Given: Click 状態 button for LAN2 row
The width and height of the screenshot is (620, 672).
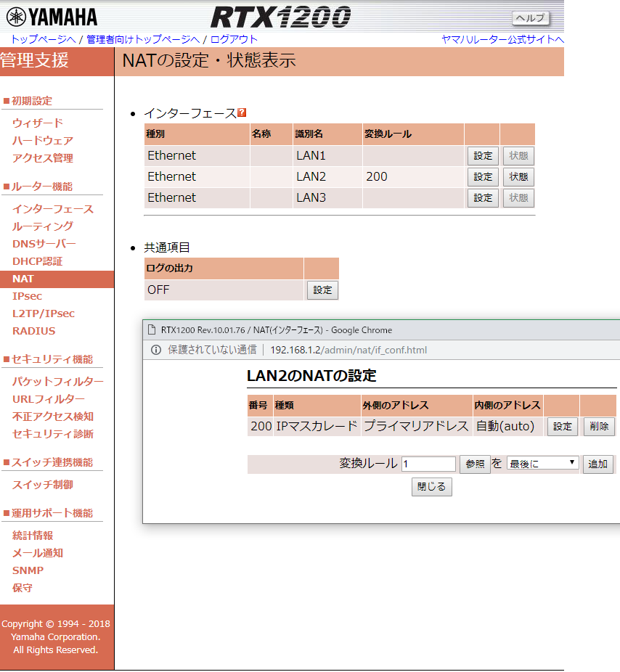Looking at the screenshot, I should click(518, 176).
